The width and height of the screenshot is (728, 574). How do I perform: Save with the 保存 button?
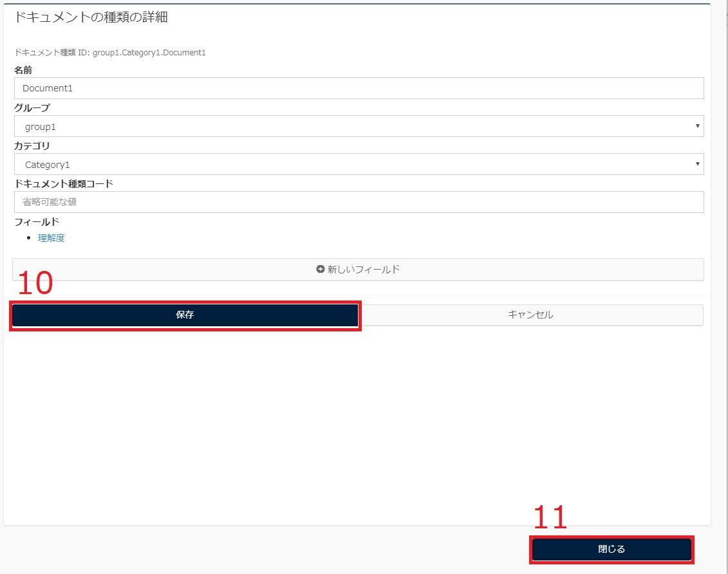pyautogui.click(x=185, y=315)
